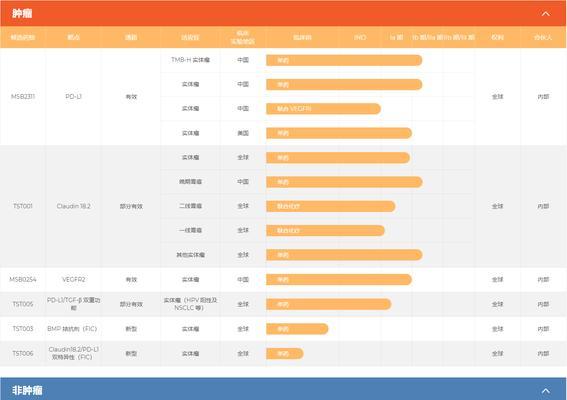Select the TST001 drug candidate cell
The image size is (567, 400).
(23, 206)
